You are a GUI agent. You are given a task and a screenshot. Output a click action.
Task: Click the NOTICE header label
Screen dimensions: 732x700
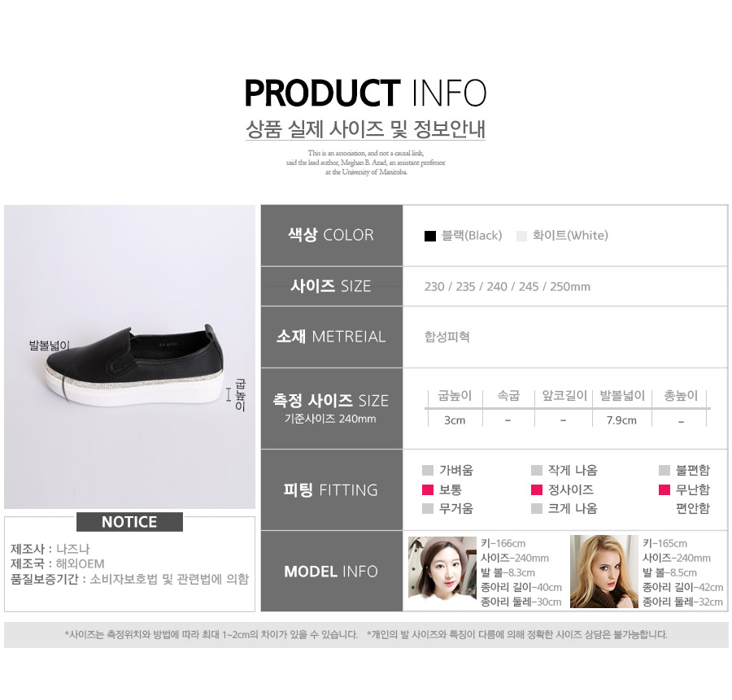tap(129, 522)
